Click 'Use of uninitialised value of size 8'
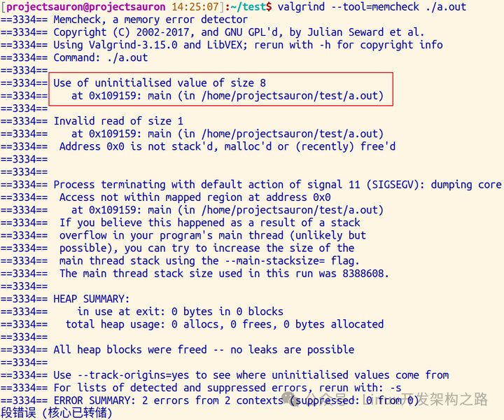This screenshot has width=504, height=420. (160, 83)
